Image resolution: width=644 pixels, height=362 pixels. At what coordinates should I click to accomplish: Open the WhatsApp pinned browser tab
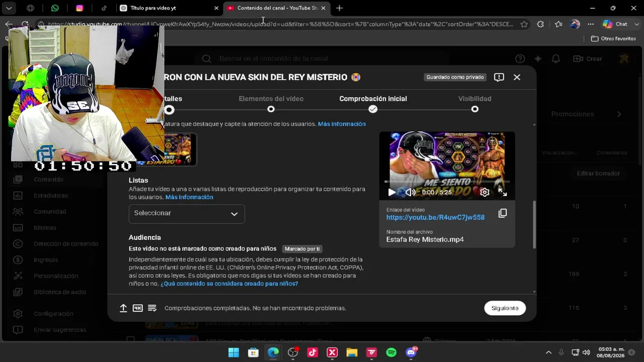point(55,8)
